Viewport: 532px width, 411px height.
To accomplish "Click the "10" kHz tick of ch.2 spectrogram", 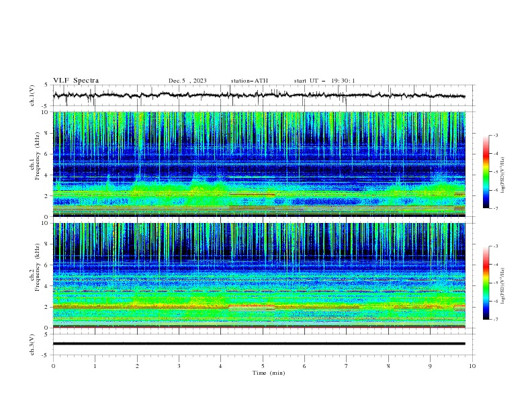I will pyautogui.click(x=44, y=223).
